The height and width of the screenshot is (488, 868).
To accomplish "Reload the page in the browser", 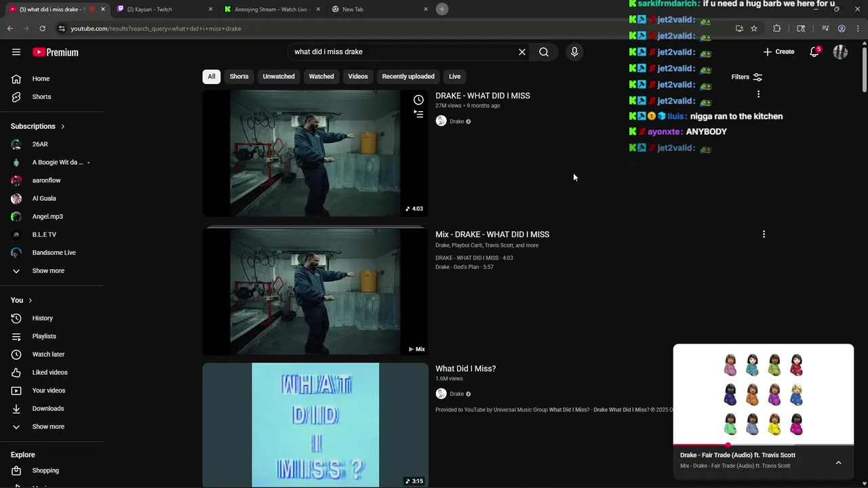I will [x=42, y=28].
